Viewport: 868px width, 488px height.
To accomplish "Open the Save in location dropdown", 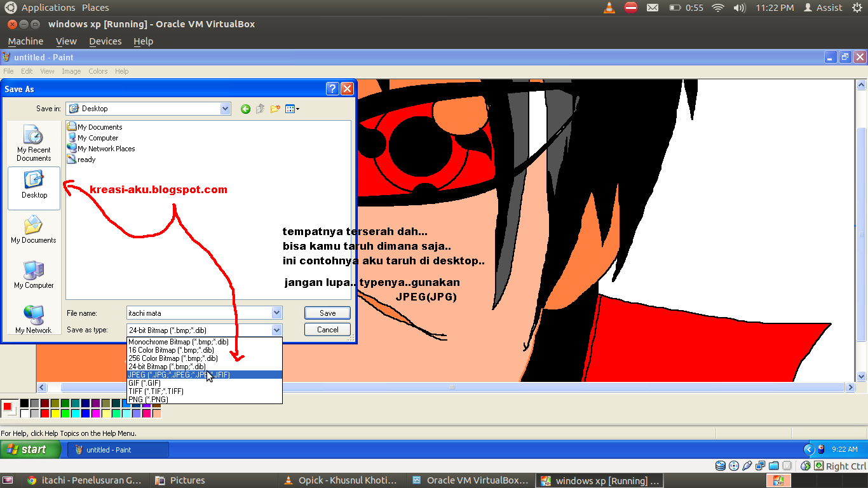I will tap(225, 109).
